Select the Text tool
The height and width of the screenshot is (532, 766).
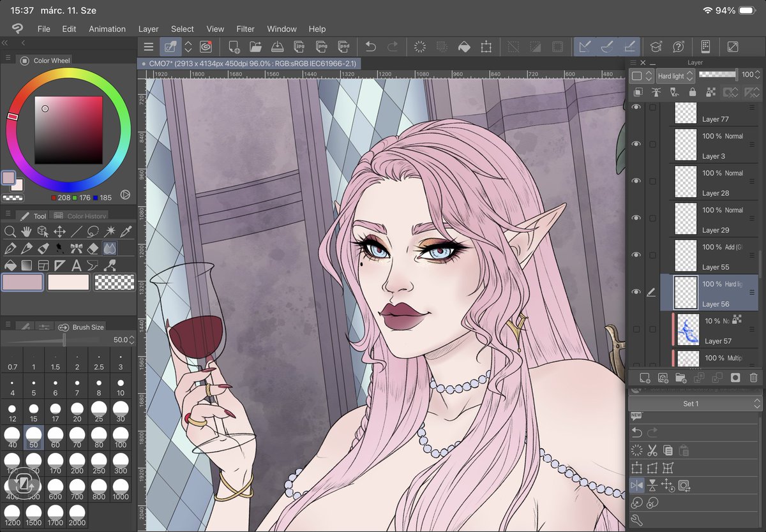[x=77, y=265]
